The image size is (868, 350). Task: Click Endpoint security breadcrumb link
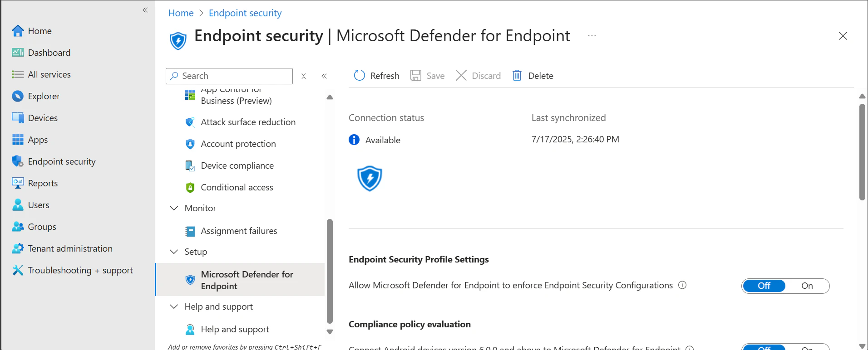(245, 13)
